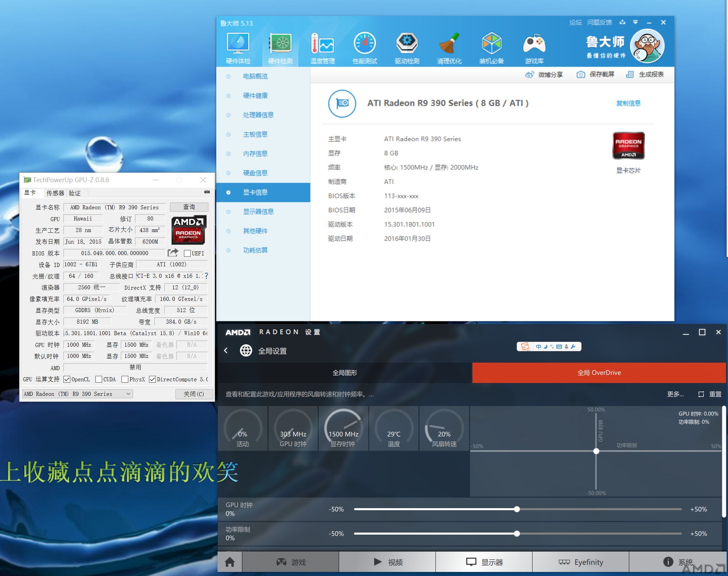Switch to 全局图形 global graphics tab
The height and width of the screenshot is (576, 728).
[x=344, y=373]
